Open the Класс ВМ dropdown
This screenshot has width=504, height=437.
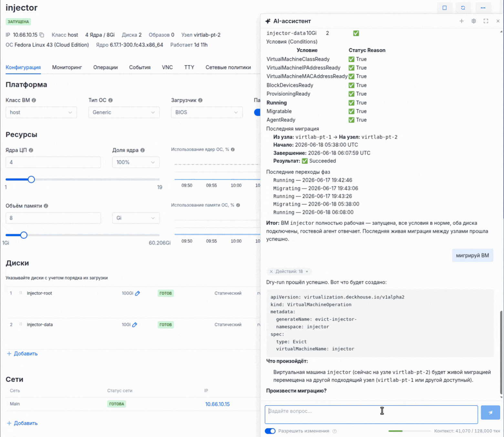tap(41, 112)
